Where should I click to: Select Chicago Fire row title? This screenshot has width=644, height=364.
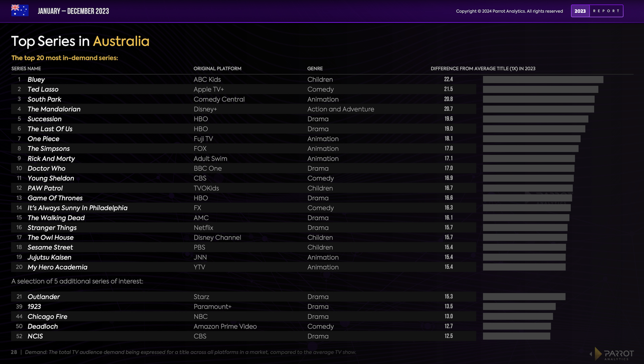tap(47, 316)
